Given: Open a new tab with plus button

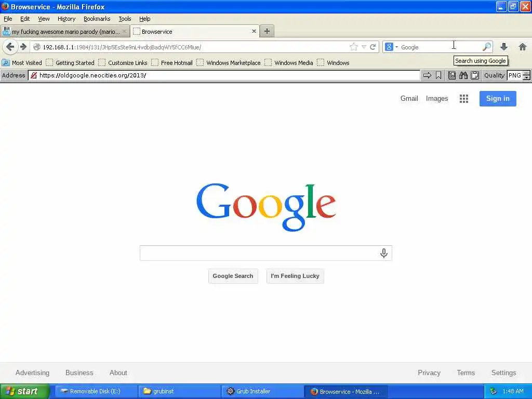Looking at the screenshot, I should point(267,31).
